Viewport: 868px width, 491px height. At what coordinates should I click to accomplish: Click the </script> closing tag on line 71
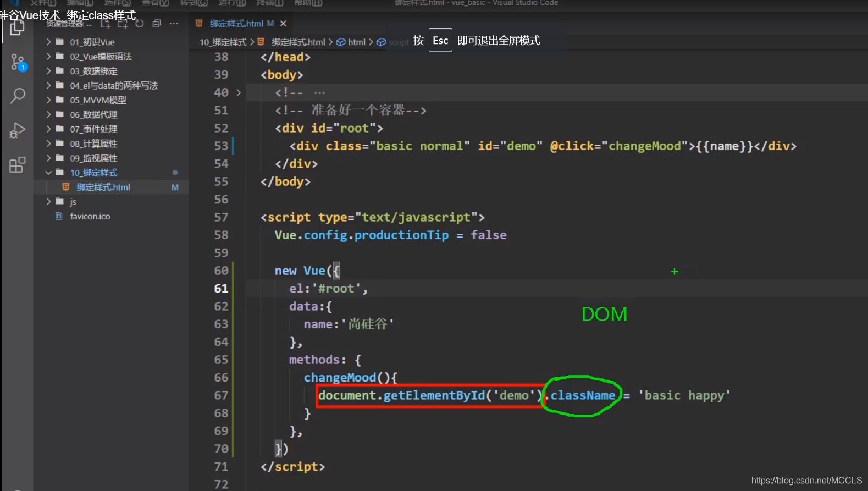pyautogui.click(x=292, y=467)
